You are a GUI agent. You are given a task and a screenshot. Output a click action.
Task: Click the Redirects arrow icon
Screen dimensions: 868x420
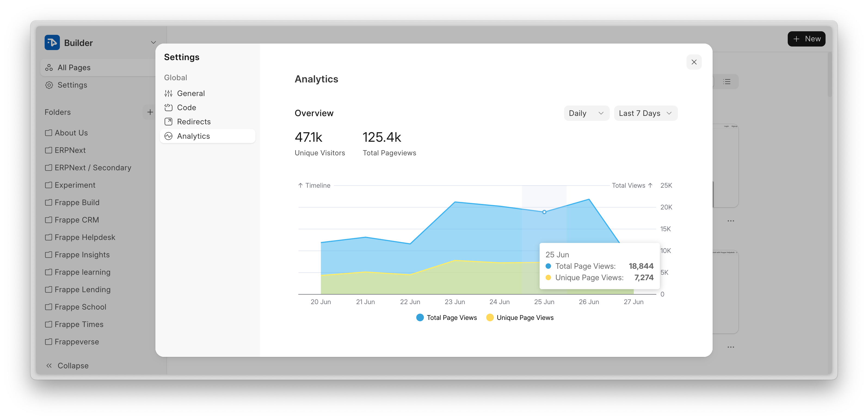[168, 122]
